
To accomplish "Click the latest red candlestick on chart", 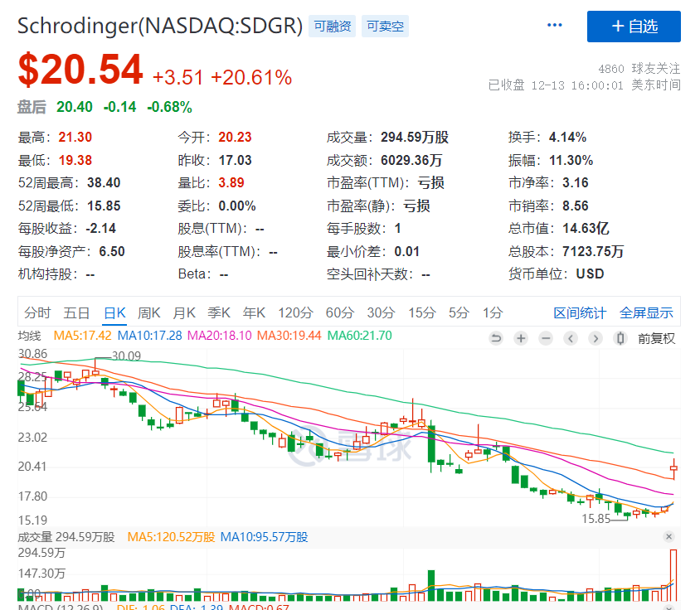I will 673,468.
